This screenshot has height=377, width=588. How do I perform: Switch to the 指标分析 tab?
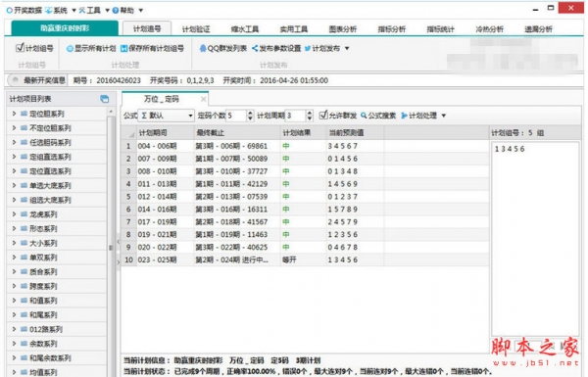[x=391, y=28]
